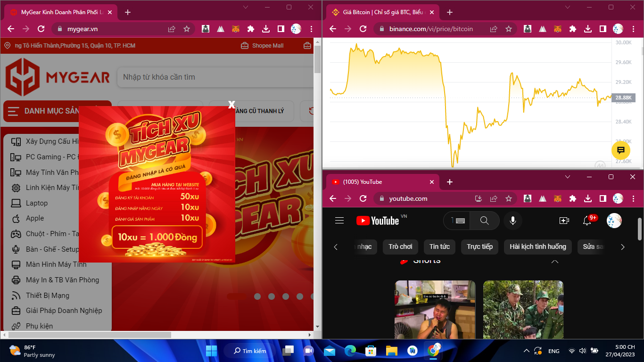
Task: Select PC Gaming category on MyGear
Action: tap(52, 157)
